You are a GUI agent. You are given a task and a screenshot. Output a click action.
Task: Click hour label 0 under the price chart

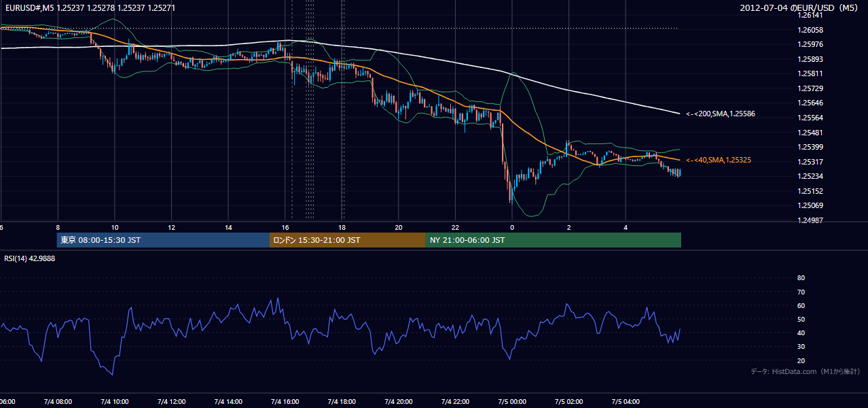point(512,228)
